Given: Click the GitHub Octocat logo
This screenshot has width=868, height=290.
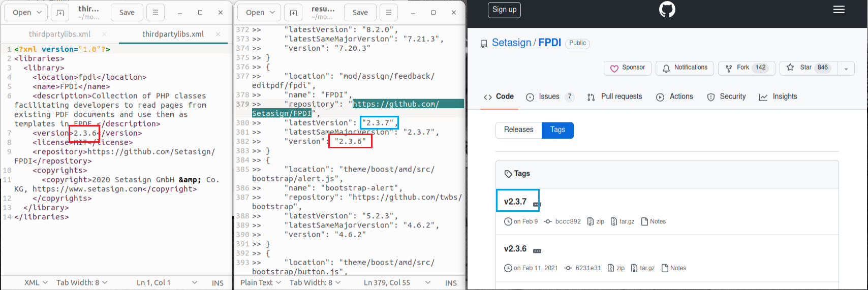Looking at the screenshot, I should (667, 9).
